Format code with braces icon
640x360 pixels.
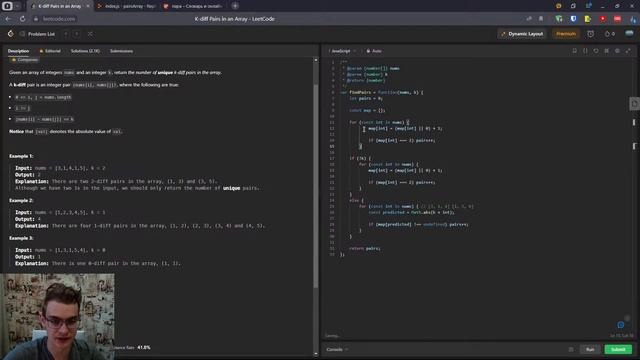pos(585,51)
